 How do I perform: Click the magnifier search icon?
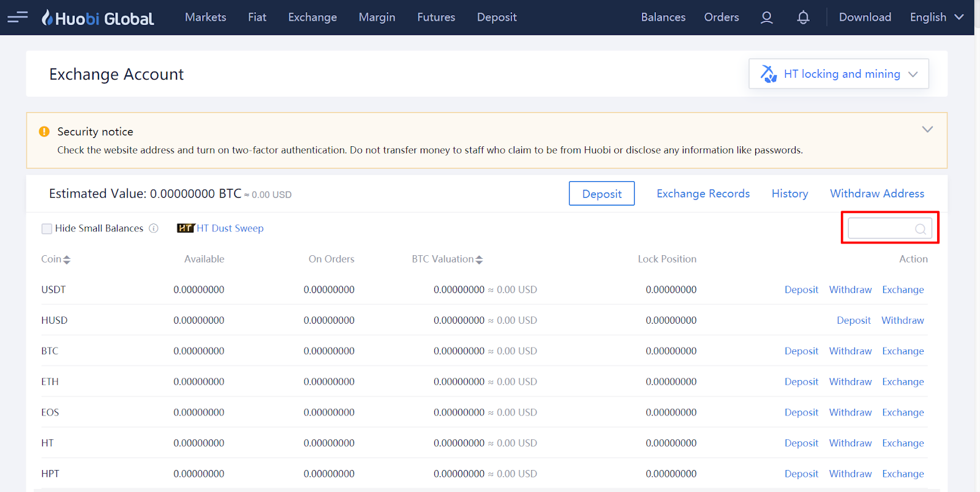tap(920, 229)
